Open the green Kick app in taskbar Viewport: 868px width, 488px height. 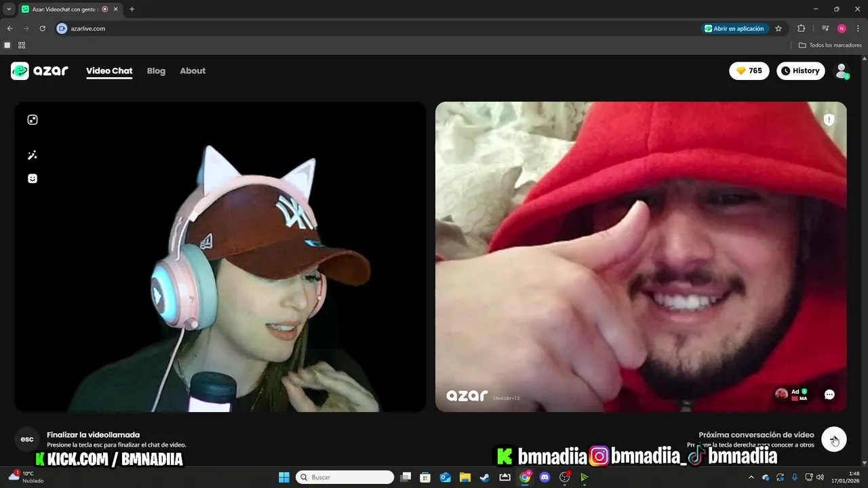tap(585, 477)
